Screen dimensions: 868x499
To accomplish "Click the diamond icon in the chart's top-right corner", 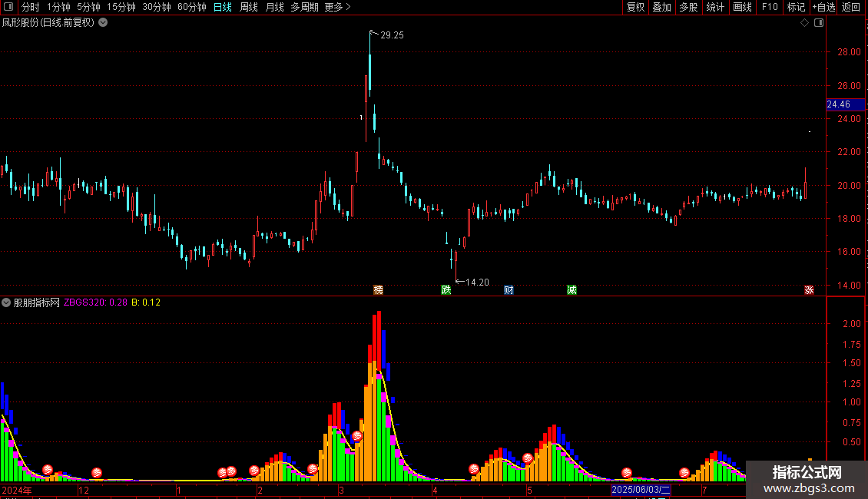I will click(x=804, y=23).
